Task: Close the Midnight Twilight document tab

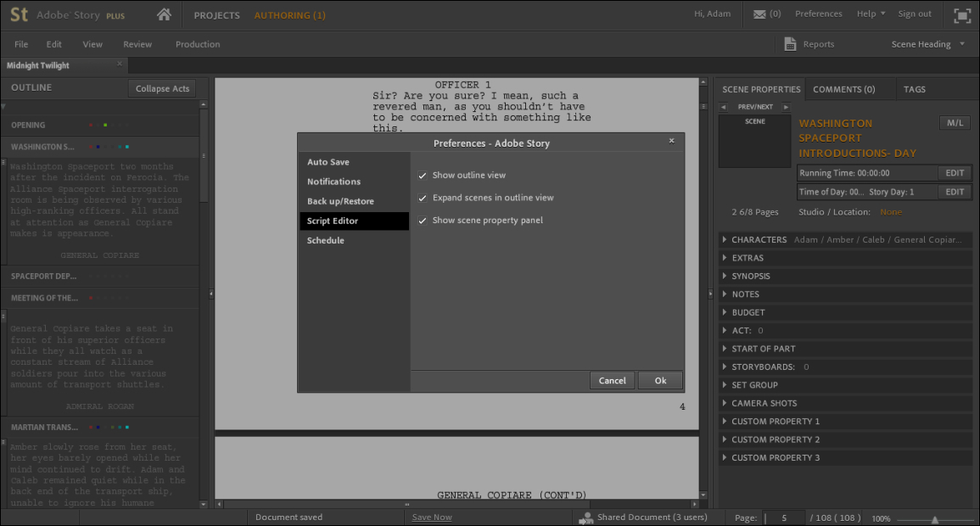Action: pos(120,64)
